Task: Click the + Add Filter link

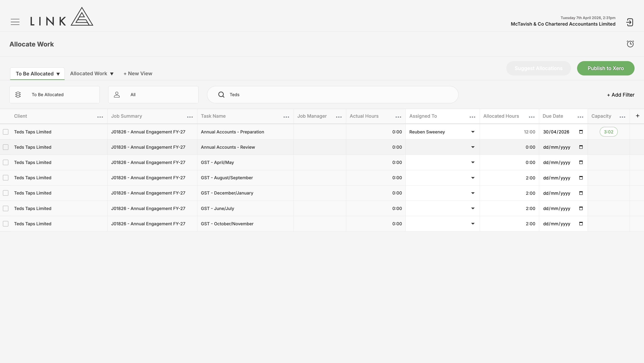Action: 620,95
